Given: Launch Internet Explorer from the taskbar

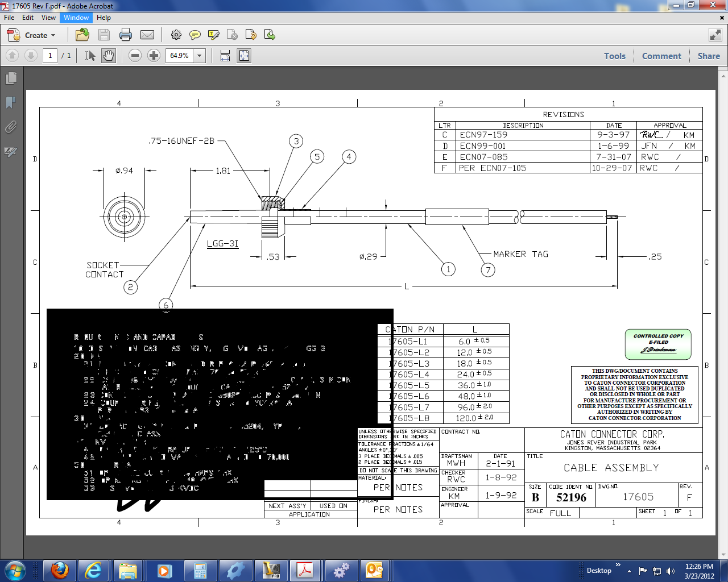Looking at the screenshot, I should (x=93, y=570).
